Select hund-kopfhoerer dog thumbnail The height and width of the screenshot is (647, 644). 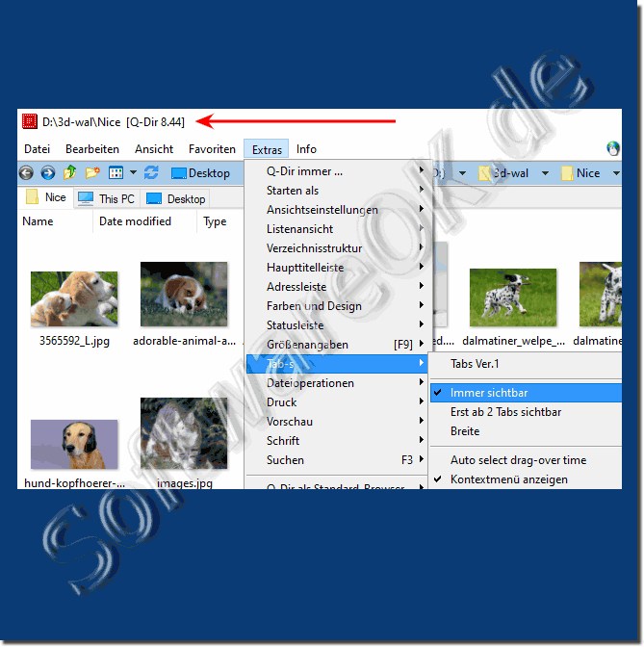[x=74, y=445]
